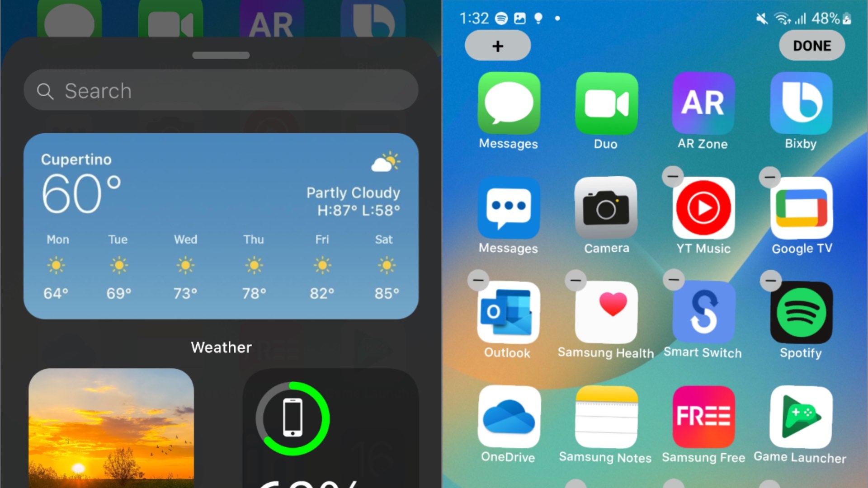The width and height of the screenshot is (868, 488).
Task: Open the Weather widget details
Action: tap(221, 226)
